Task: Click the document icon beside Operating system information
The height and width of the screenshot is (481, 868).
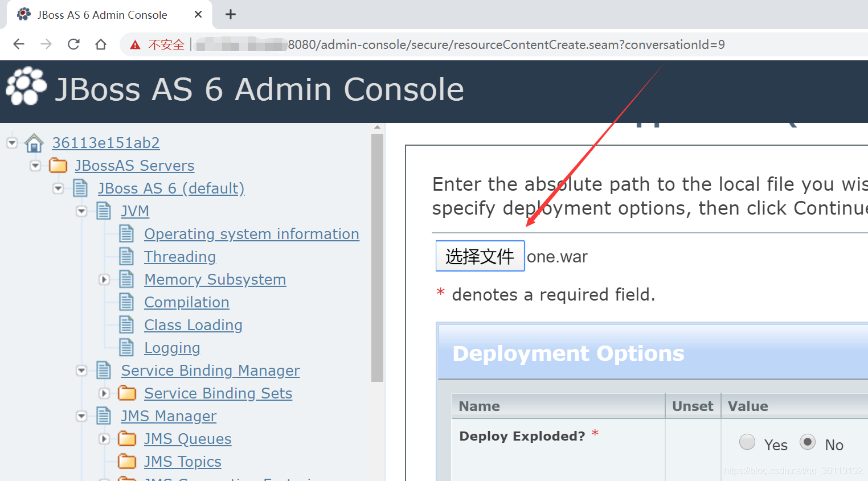Action: coord(126,234)
